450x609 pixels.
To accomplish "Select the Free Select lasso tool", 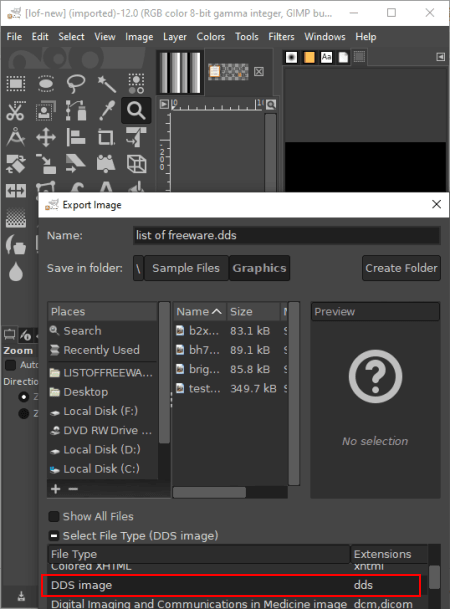I will point(76,84).
